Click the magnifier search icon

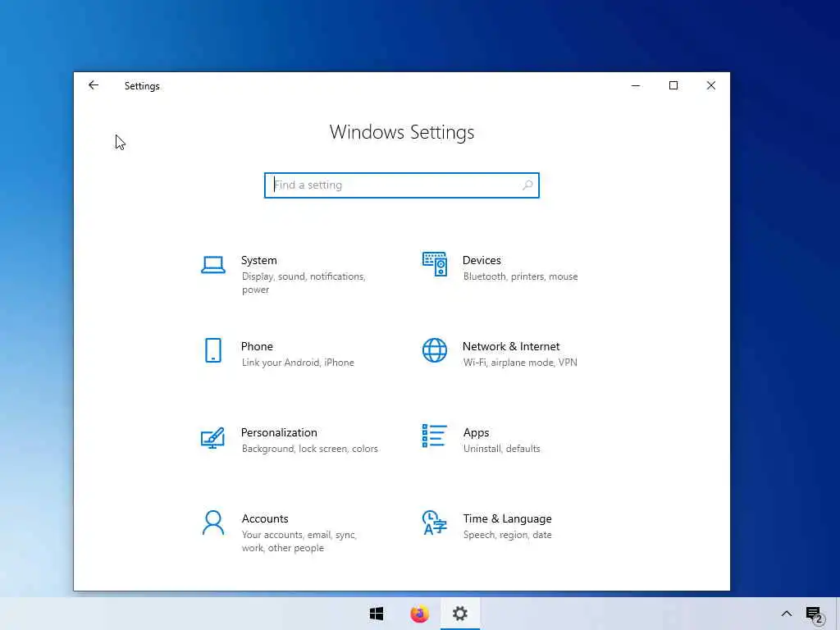pyautogui.click(x=527, y=185)
